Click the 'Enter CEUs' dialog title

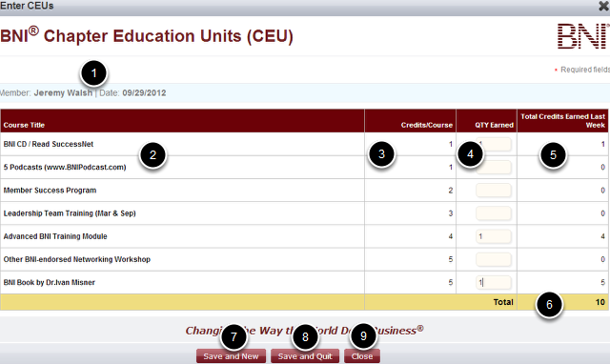27,6
